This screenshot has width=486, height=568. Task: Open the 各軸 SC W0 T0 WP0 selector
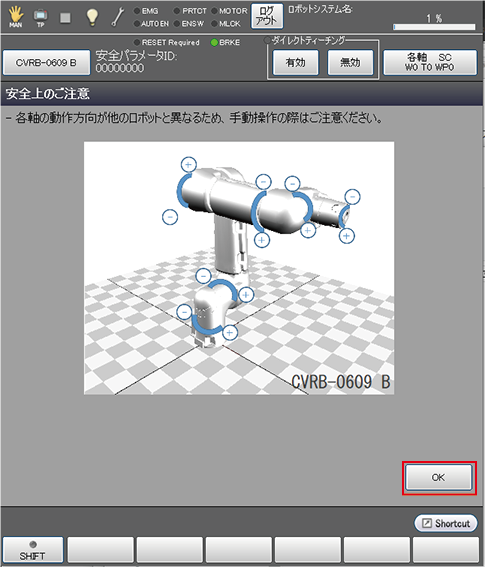pos(430,62)
